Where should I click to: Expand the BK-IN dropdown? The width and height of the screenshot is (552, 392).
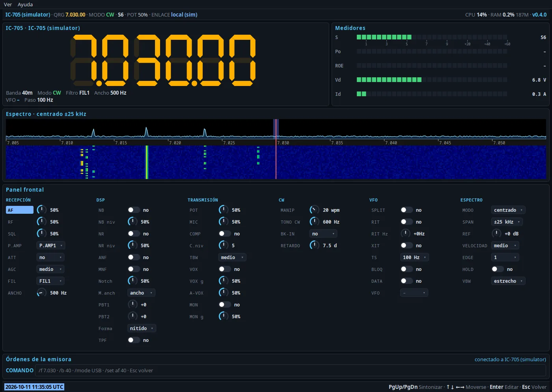pyautogui.click(x=323, y=234)
